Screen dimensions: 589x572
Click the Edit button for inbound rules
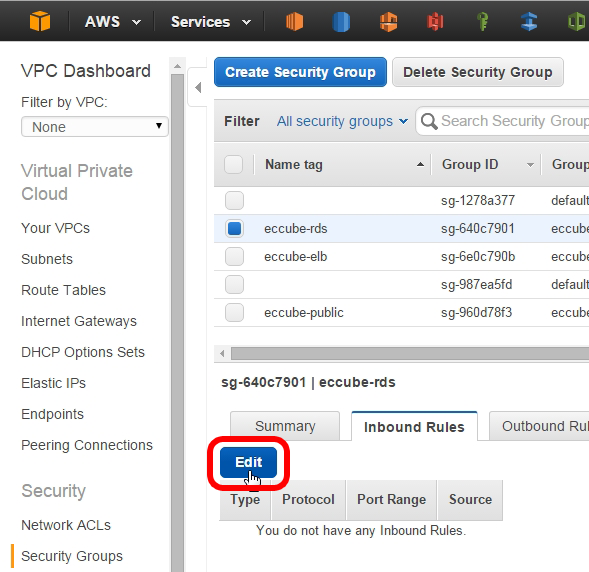tap(248, 462)
